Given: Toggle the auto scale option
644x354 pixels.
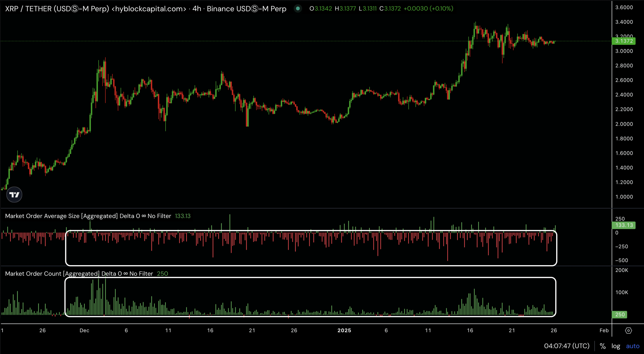Looking at the screenshot, I should tap(632, 346).
